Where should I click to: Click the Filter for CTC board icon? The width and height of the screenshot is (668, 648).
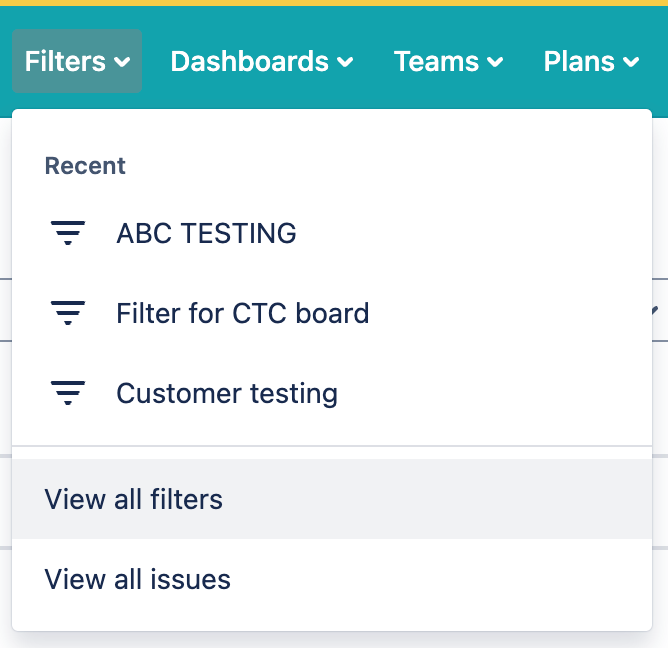68,314
